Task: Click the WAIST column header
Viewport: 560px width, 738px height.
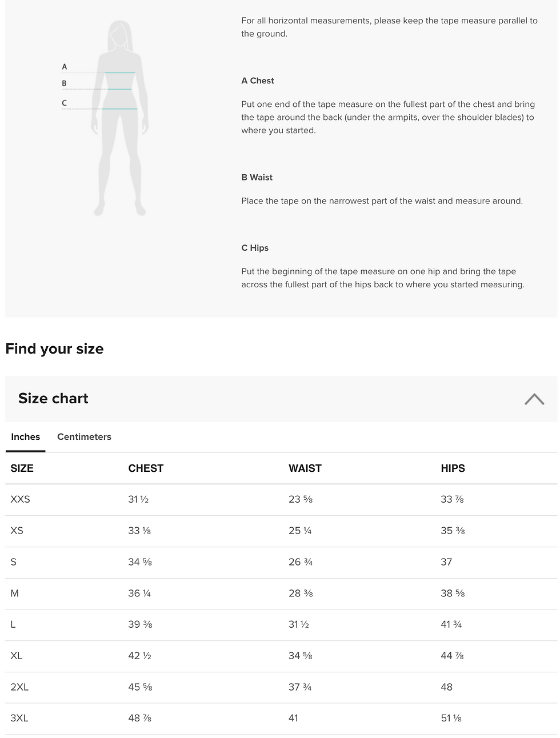Action: 305,468
